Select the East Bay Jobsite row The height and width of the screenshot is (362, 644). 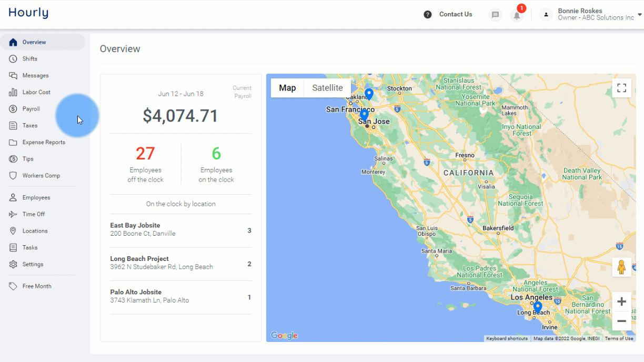point(180,230)
